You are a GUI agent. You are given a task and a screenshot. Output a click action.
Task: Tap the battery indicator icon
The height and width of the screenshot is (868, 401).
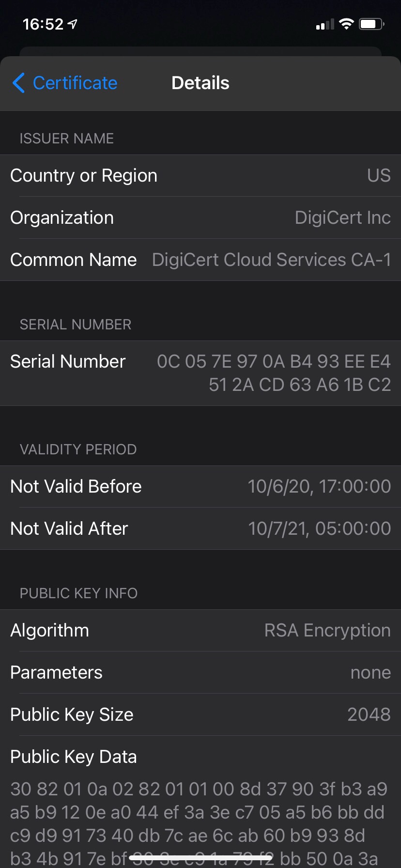coord(371,24)
